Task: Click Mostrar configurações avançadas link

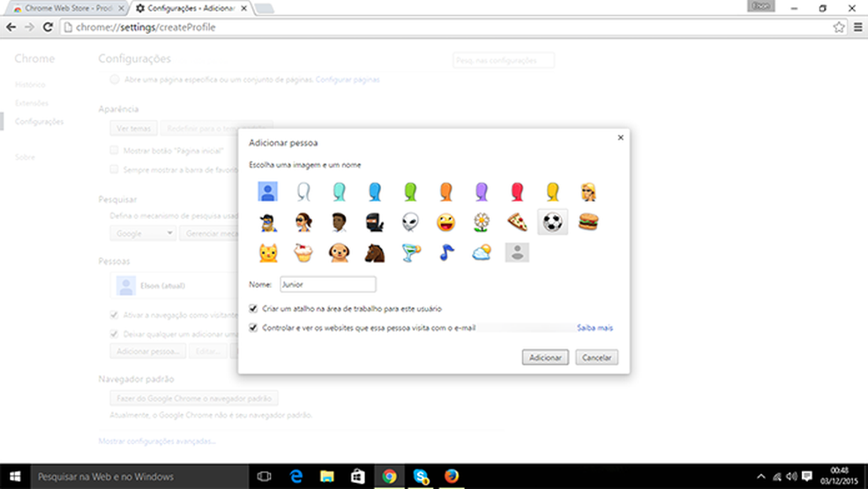Action: click(x=157, y=440)
